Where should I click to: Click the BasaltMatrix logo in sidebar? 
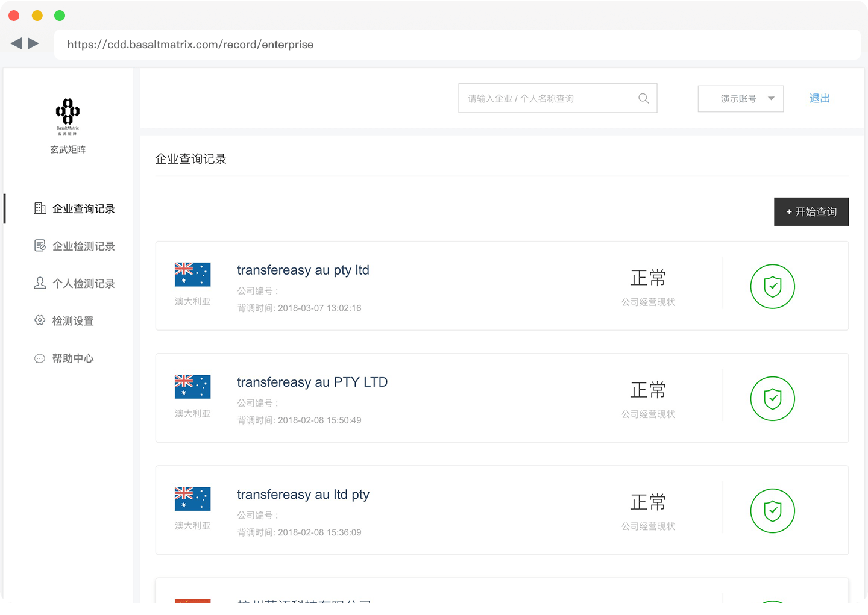click(x=68, y=116)
